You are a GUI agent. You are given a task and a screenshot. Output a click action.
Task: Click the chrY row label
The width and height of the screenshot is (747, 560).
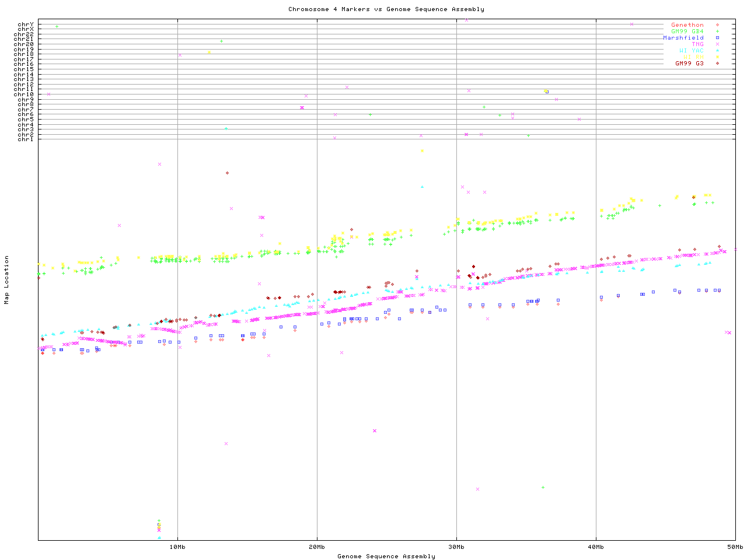point(26,24)
